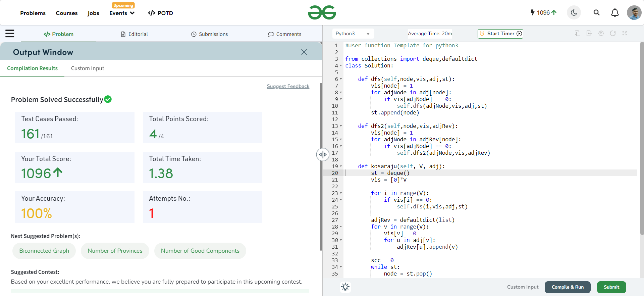Click the '161' test cases passed value
Viewport: 644px width, 296px height.
[31, 134]
